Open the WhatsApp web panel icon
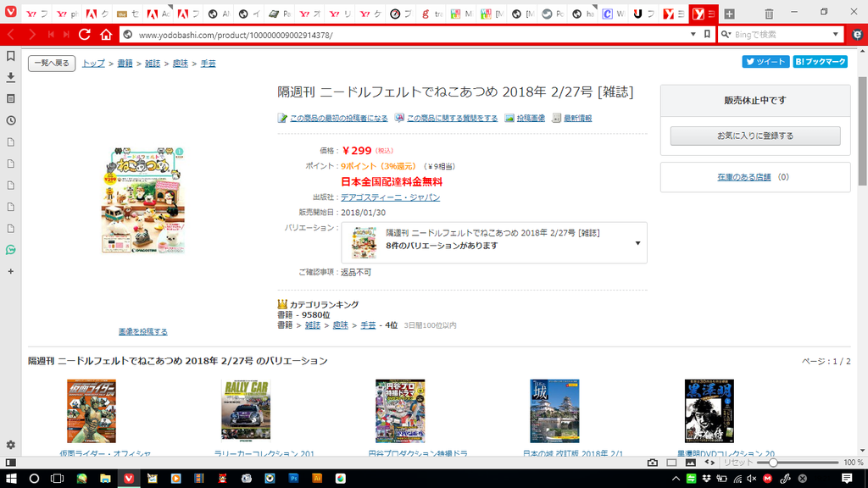 (10, 250)
